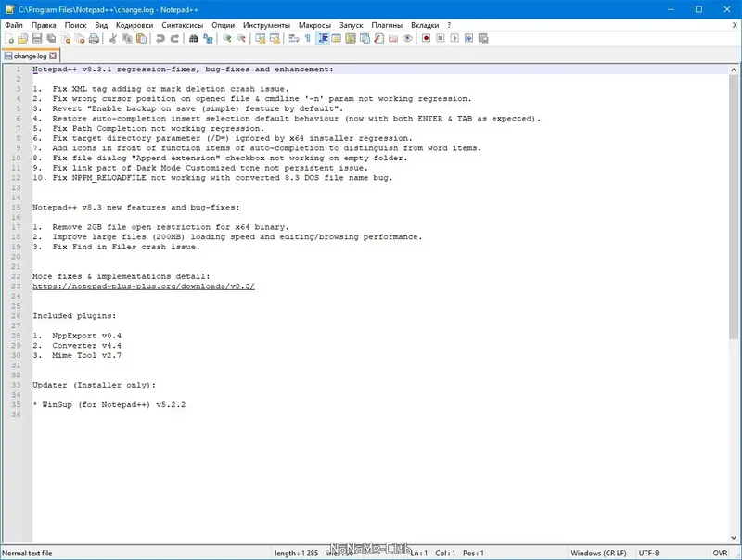Open the Макросы menu

(314, 26)
